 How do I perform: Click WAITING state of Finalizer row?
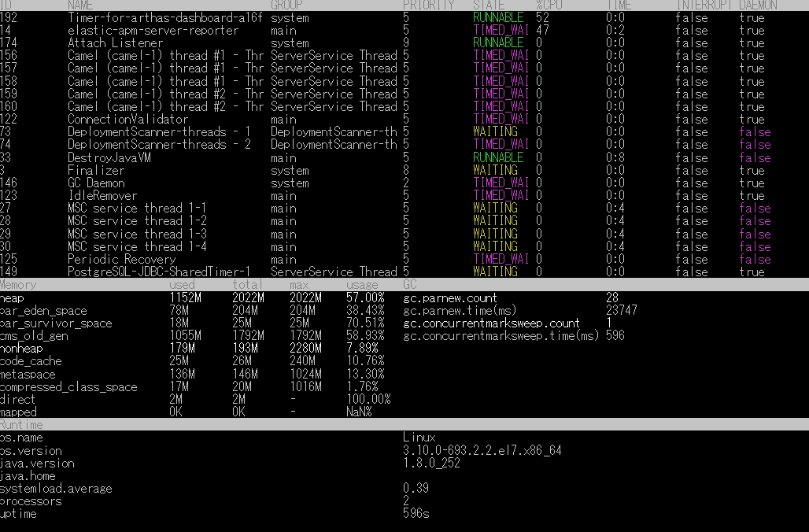tap(495, 170)
